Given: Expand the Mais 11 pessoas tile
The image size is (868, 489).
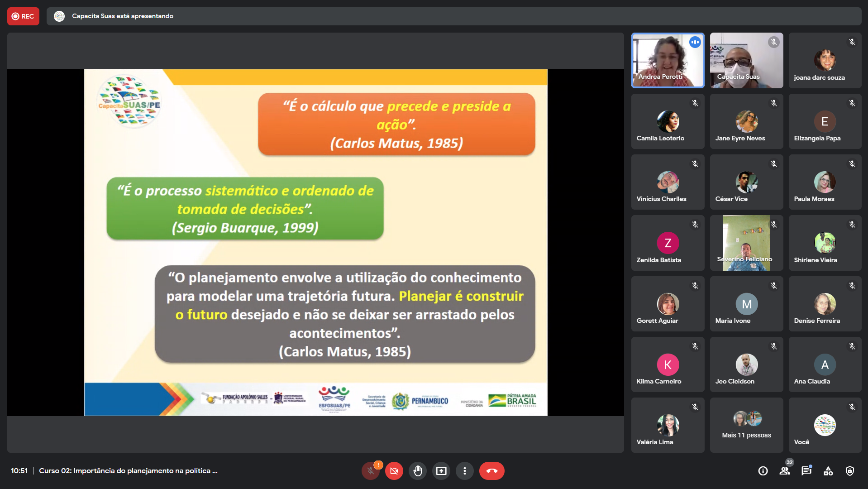Looking at the screenshot, I should pos(746,425).
